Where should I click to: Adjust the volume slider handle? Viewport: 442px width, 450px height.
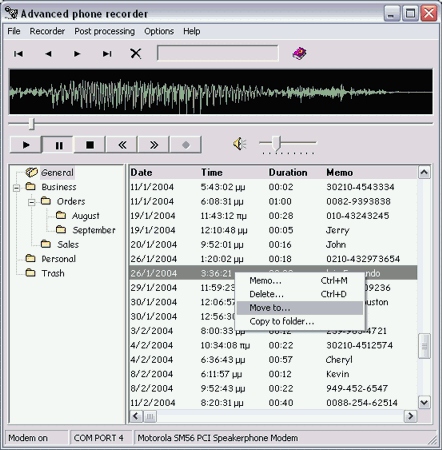click(x=276, y=143)
